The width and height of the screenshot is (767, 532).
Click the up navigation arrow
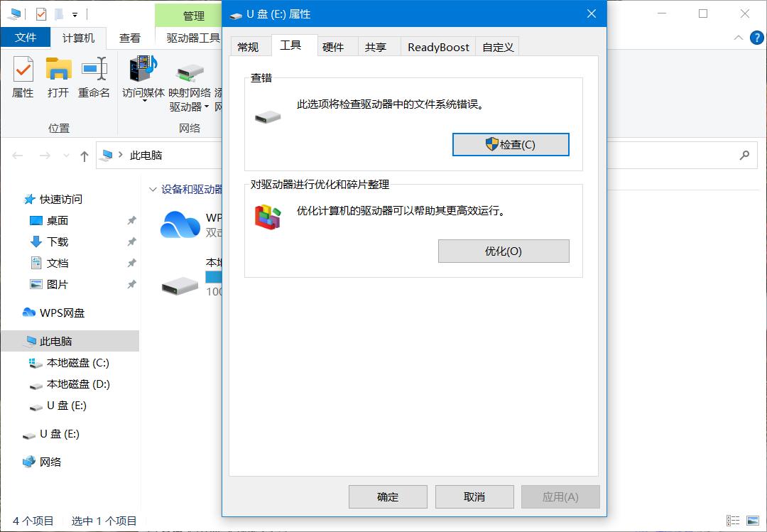pos(83,156)
